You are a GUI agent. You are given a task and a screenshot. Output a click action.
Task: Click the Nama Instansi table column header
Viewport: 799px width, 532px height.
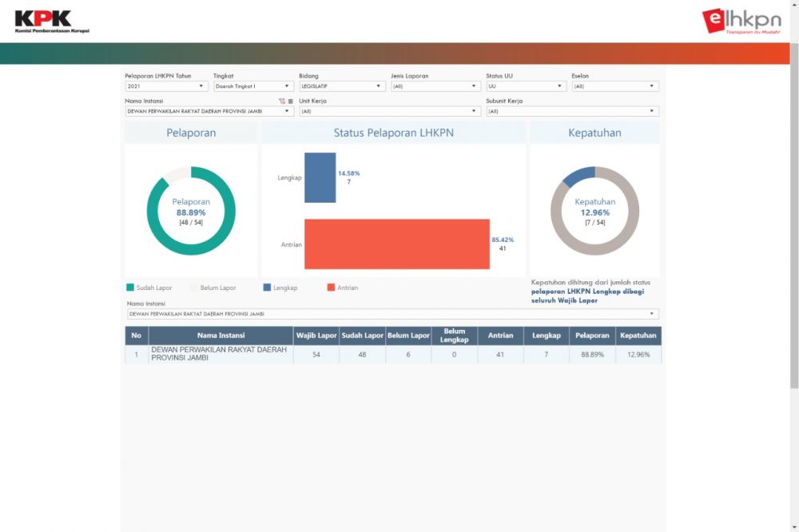[x=221, y=335]
